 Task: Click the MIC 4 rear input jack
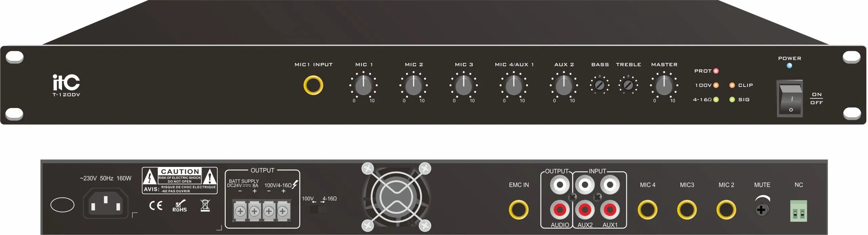click(647, 210)
